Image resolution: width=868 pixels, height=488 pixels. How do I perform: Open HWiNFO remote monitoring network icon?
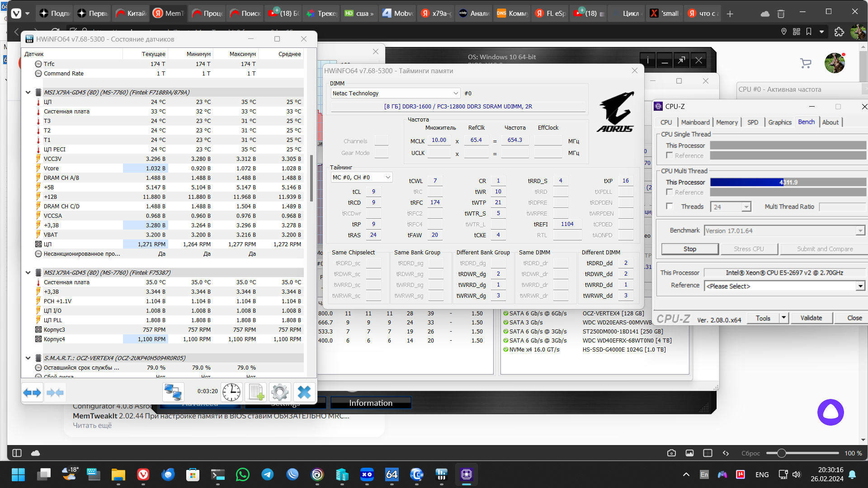(173, 392)
